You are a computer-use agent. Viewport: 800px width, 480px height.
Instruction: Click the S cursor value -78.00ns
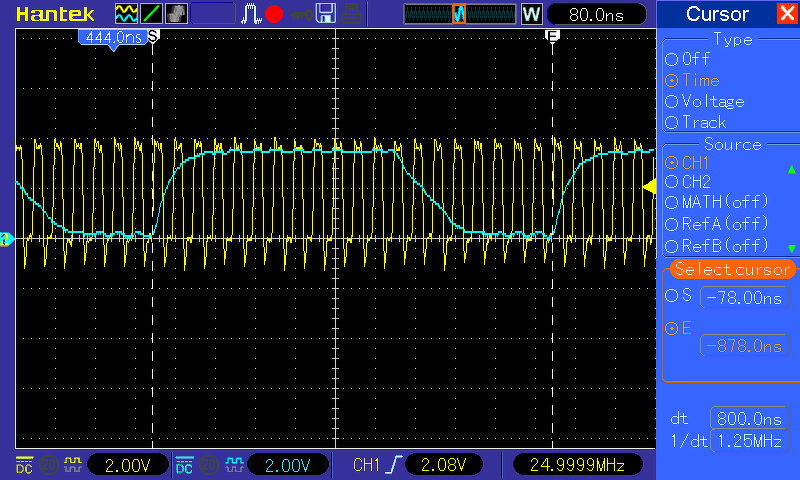pyautogui.click(x=745, y=297)
